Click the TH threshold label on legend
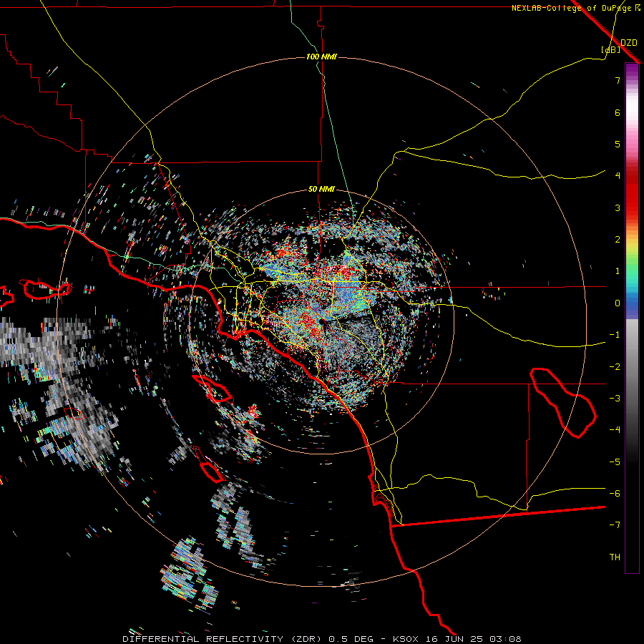Image resolution: width=644 pixels, height=644 pixels. [x=615, y=557]
